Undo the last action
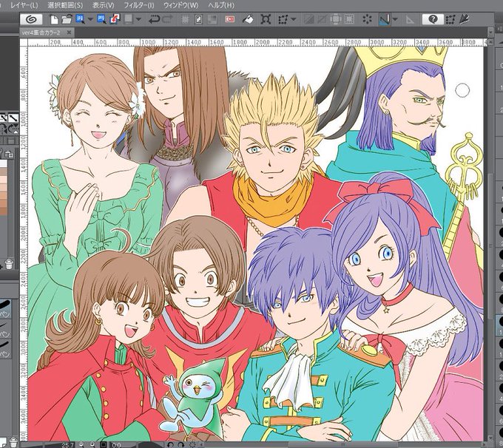Image resolution: width=503 pixels, height=448 pixels. pos(154,19)
